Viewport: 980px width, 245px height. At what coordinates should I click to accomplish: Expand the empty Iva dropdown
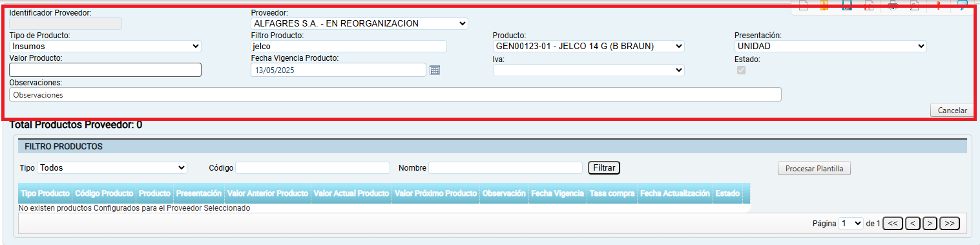[x=589, y=70]
